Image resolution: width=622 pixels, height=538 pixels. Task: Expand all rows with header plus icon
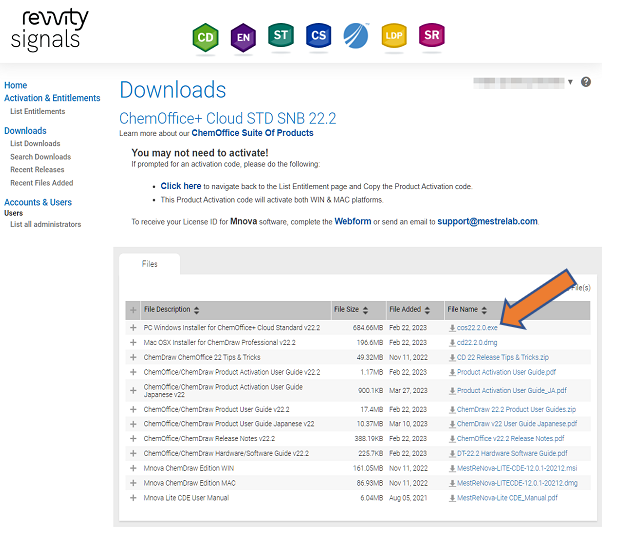click(133, 310)
